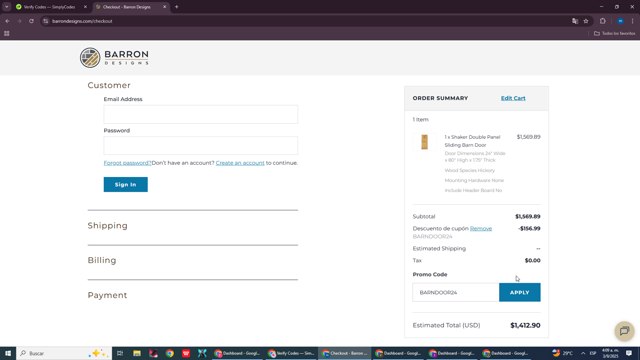Switch to Verify Codes window in taskbar
The width and height of the screenshot is (640, 360).
coord(291,353)
